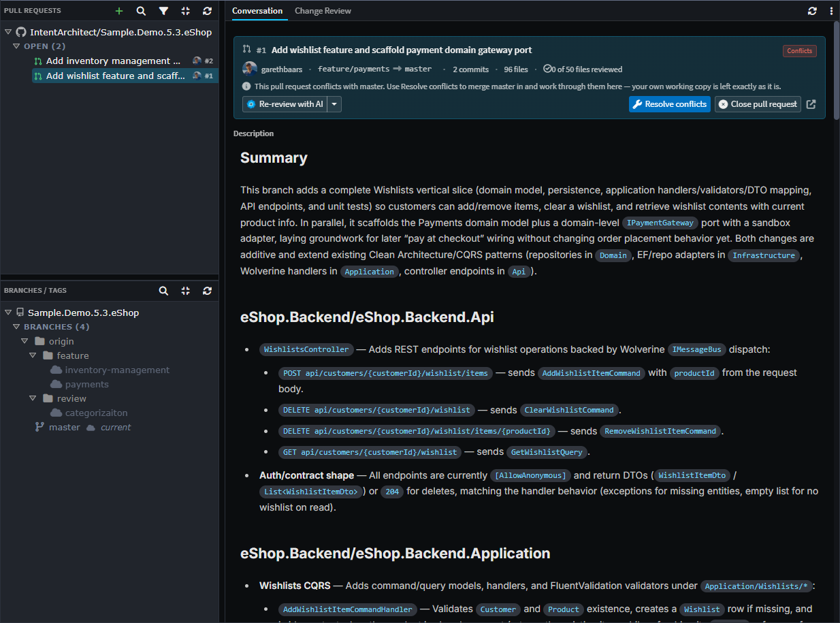Select the master branch
840x623 pixels.
[65, 427]
